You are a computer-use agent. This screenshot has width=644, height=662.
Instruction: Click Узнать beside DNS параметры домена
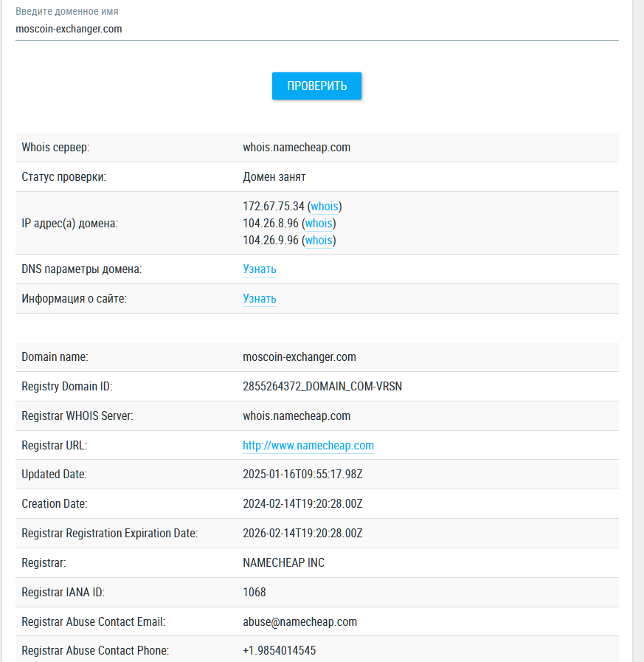click(260, 269)
